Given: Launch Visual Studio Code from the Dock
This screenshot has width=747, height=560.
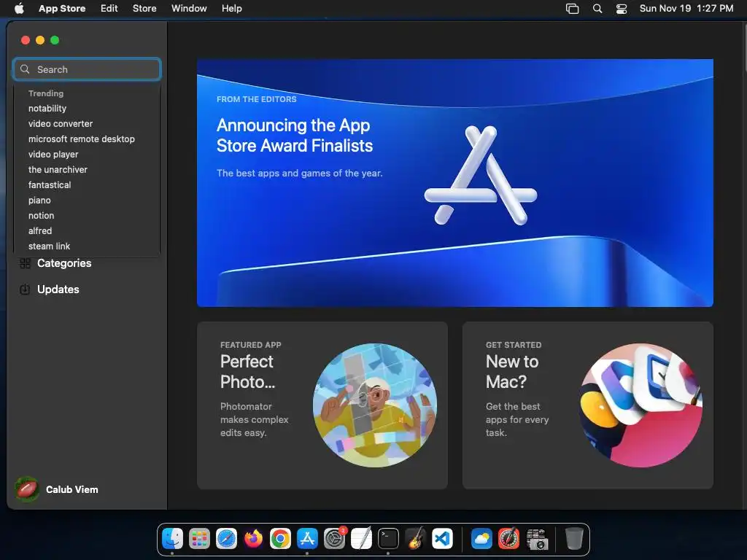Looking at the screenshot, I should tap(442, 539).
